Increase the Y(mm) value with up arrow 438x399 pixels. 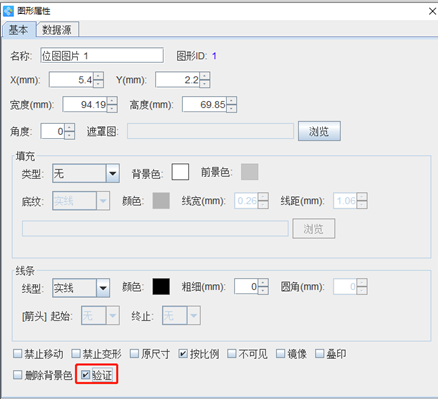[205, 76]
